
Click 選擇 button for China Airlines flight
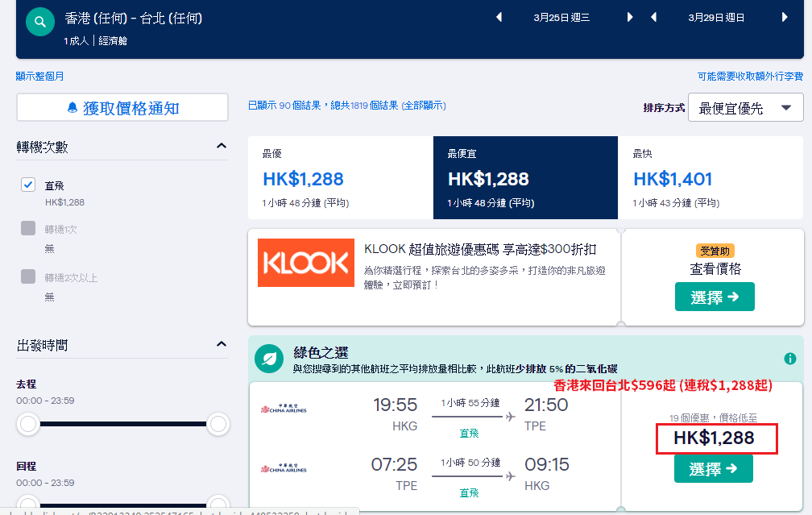(714, 469)
